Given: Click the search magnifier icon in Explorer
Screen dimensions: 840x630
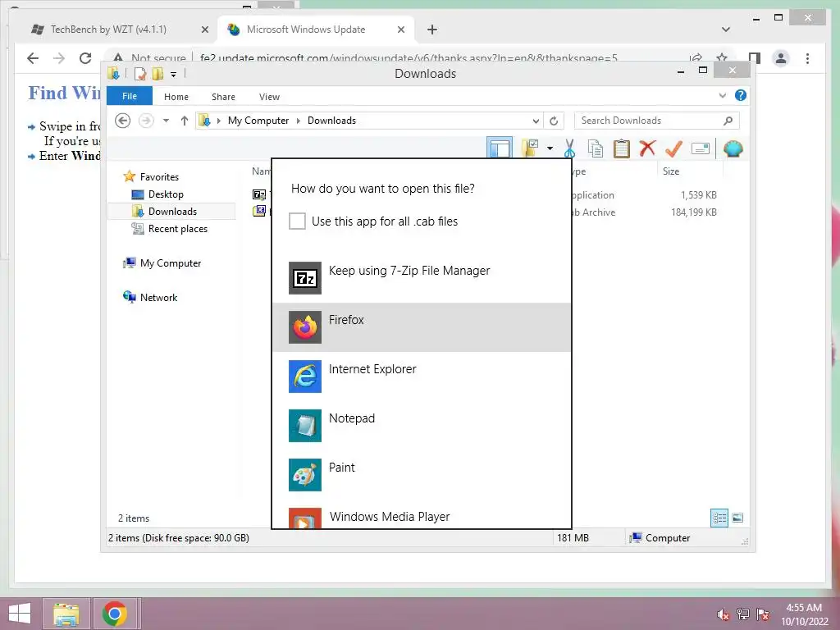Looking at the screenshot, I should pyautogui.click(x=728, y=121).
